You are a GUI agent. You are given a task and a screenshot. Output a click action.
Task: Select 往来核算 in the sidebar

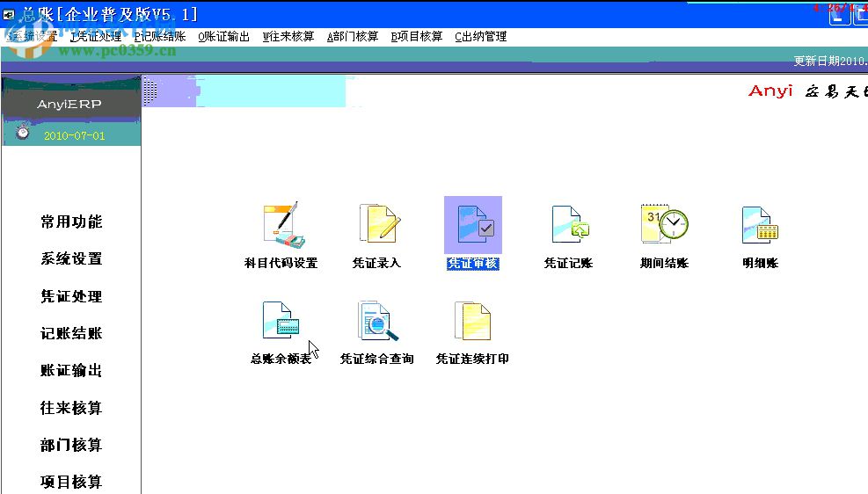(x=71, y=408)
